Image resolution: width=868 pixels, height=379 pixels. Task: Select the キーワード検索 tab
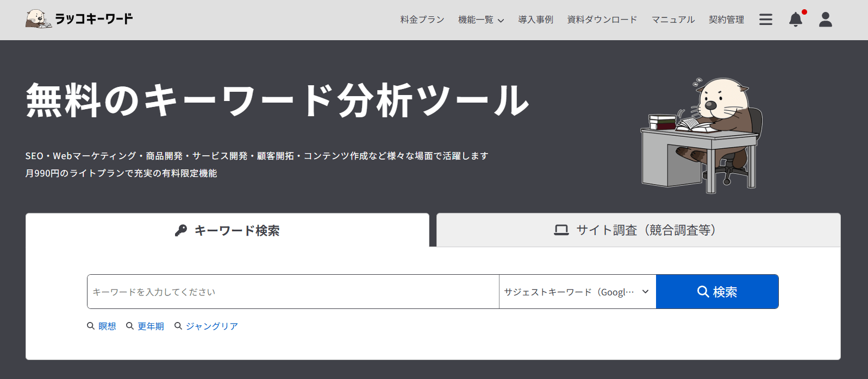coord(227,230)
